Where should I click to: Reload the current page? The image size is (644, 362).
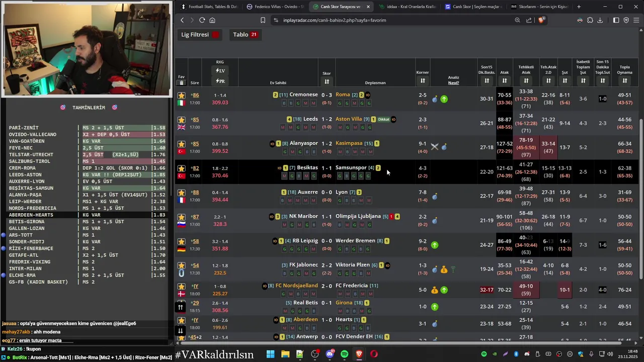click(x=202, y=20)
